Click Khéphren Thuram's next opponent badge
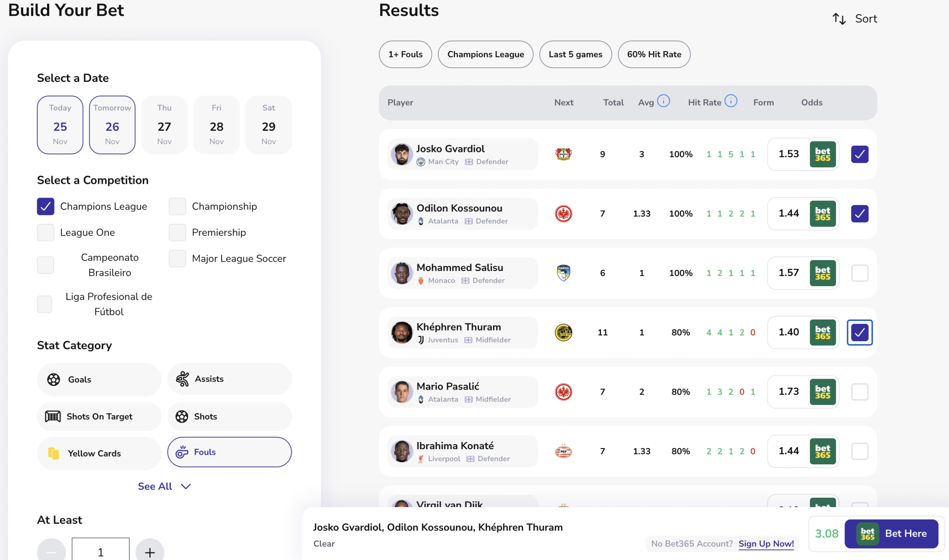This screenshot has height=560, width=949. tap(563, 332)
